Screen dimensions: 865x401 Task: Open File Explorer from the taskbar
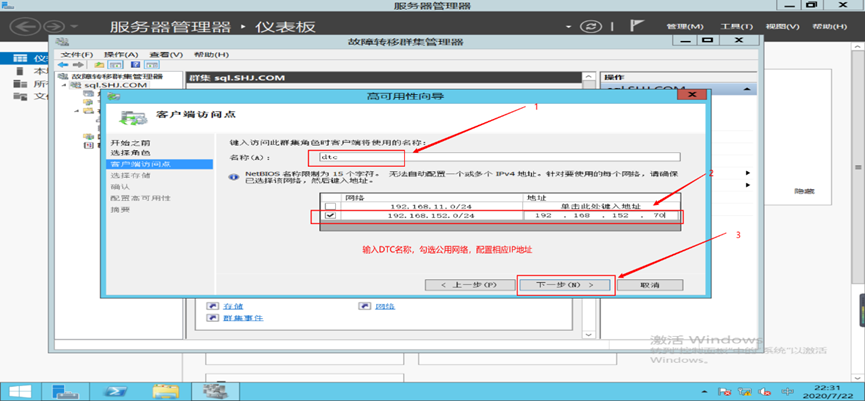[165, 391]
